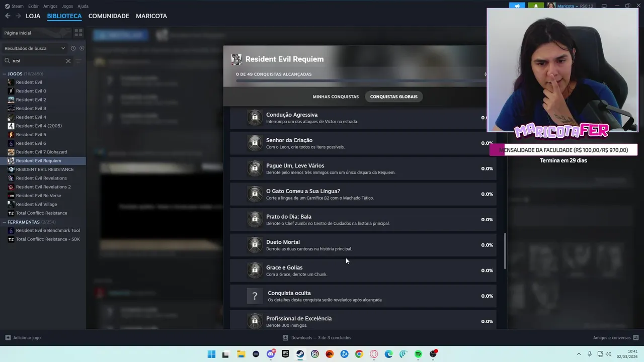Show hidden system tray icons chevron
The width and height of the screenshot is (644, 362).
(579, 354)
